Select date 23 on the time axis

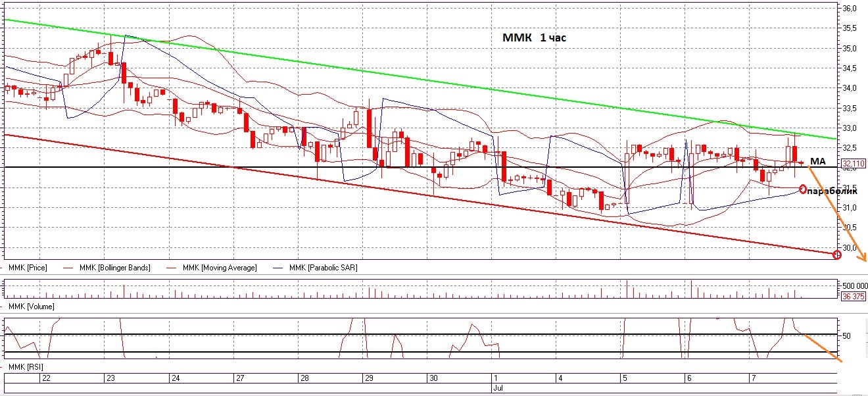tap(111, 378)
